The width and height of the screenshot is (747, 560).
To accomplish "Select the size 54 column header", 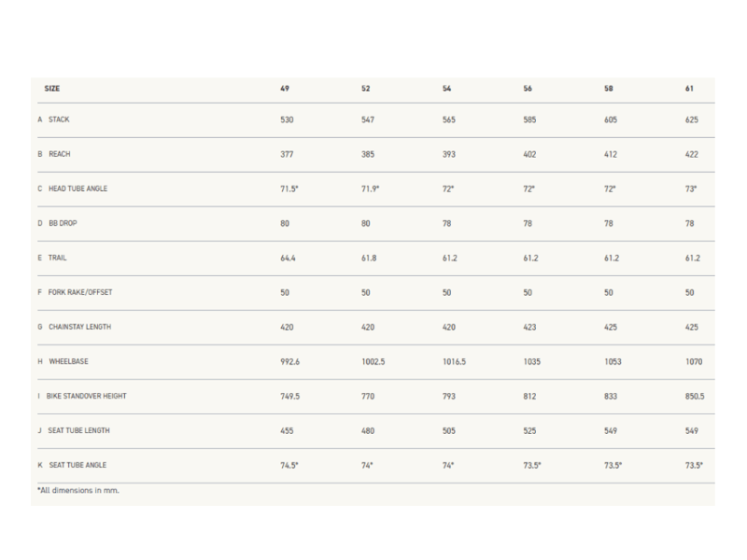I will coord(447,88).
